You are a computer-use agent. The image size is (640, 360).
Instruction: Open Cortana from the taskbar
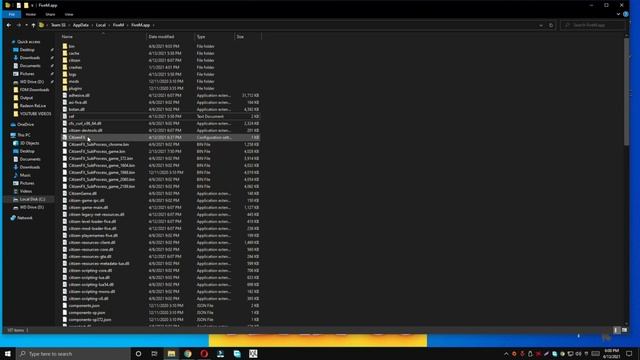138,353
